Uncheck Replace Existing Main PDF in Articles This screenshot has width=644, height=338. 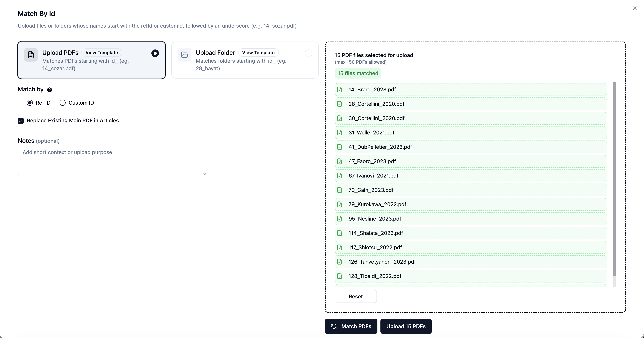coord(21,121)
